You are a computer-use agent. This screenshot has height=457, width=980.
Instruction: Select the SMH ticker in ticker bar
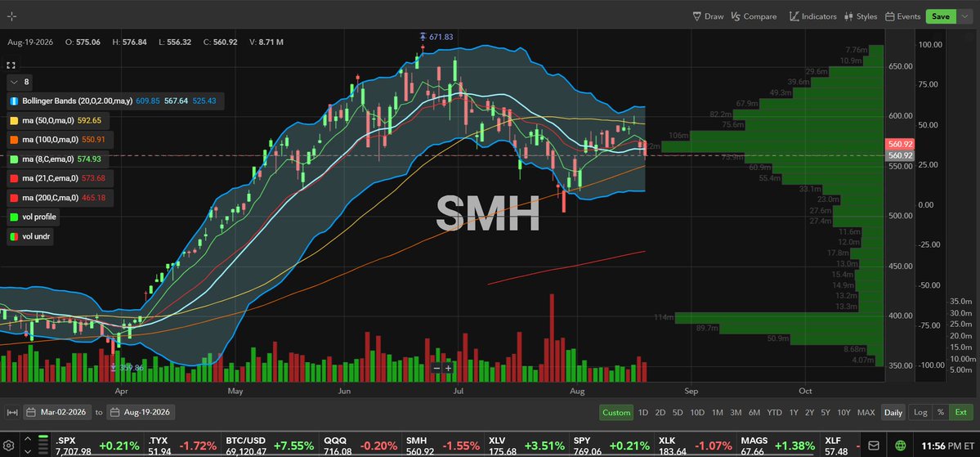443,446
